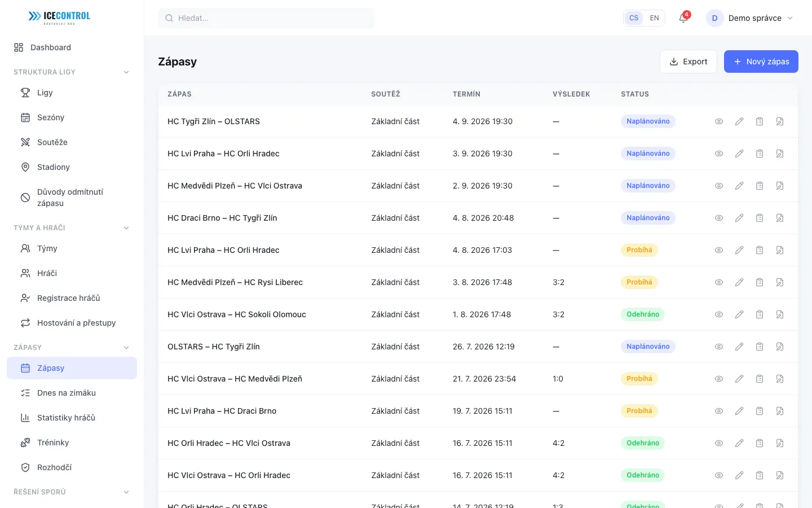The height and width of the screenshot is (508, 812).
Task: Edit the HC Draci Brno – HC Tygři Zlín match
Action: click(739, 218)
